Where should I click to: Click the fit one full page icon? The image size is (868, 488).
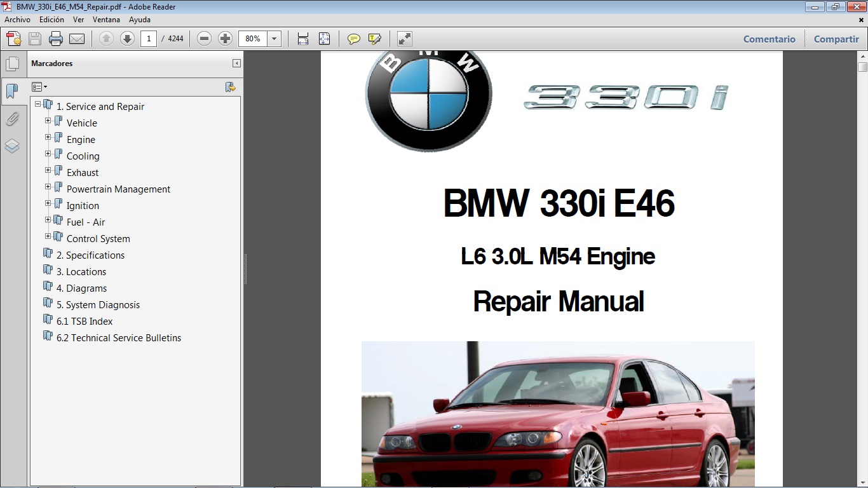[x=324, y=39]
